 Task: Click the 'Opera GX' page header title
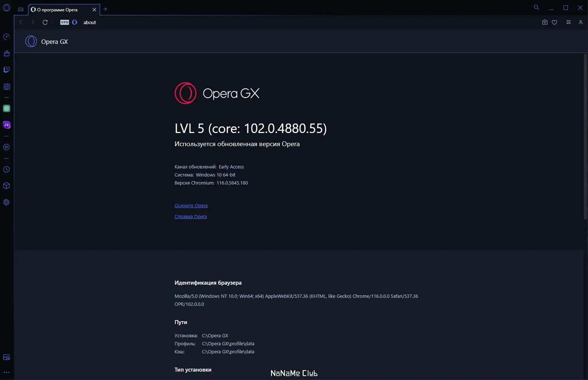(x=54, y=42)
